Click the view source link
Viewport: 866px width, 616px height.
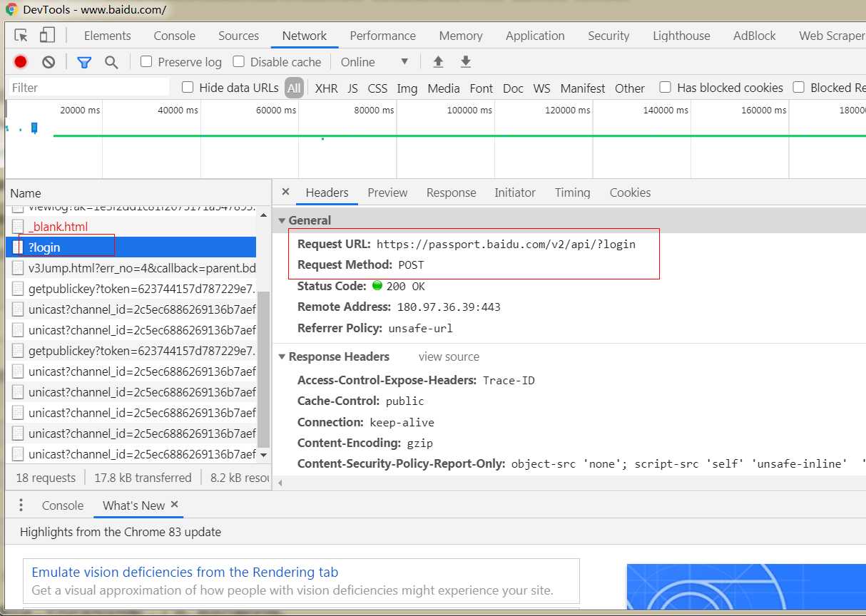point(449,356)
